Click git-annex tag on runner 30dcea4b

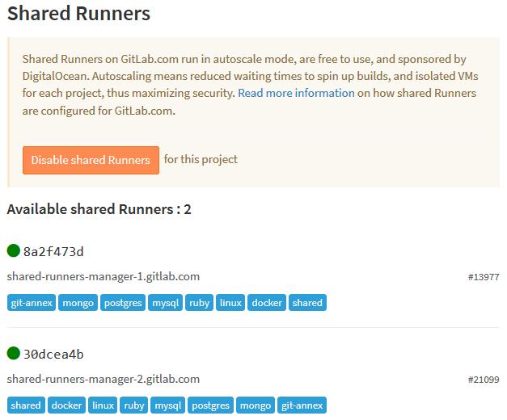(302, 405)
